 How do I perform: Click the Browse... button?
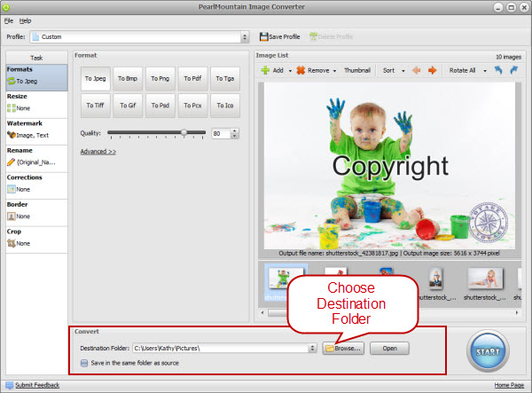343,349
